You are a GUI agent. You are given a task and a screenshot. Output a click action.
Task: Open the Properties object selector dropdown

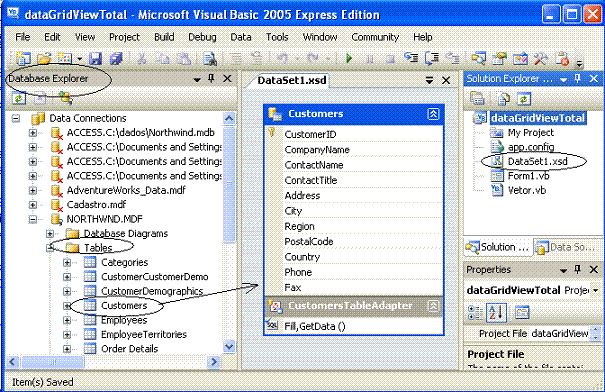tap(596, 290)
